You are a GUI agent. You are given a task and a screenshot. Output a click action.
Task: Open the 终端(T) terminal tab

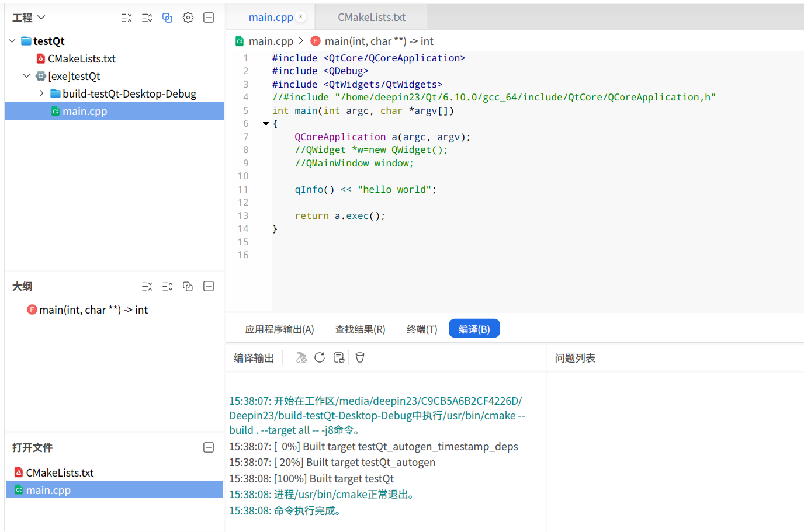[422, 329]
